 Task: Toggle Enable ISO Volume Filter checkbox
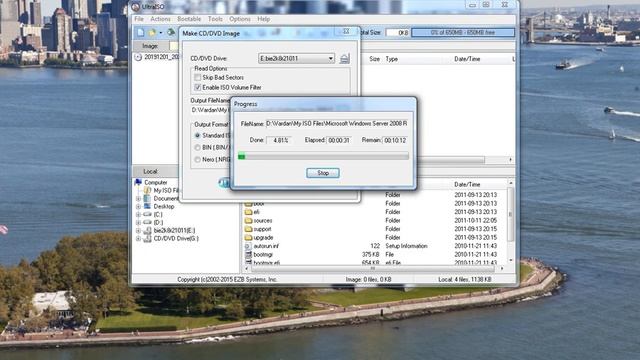[198, 87]
